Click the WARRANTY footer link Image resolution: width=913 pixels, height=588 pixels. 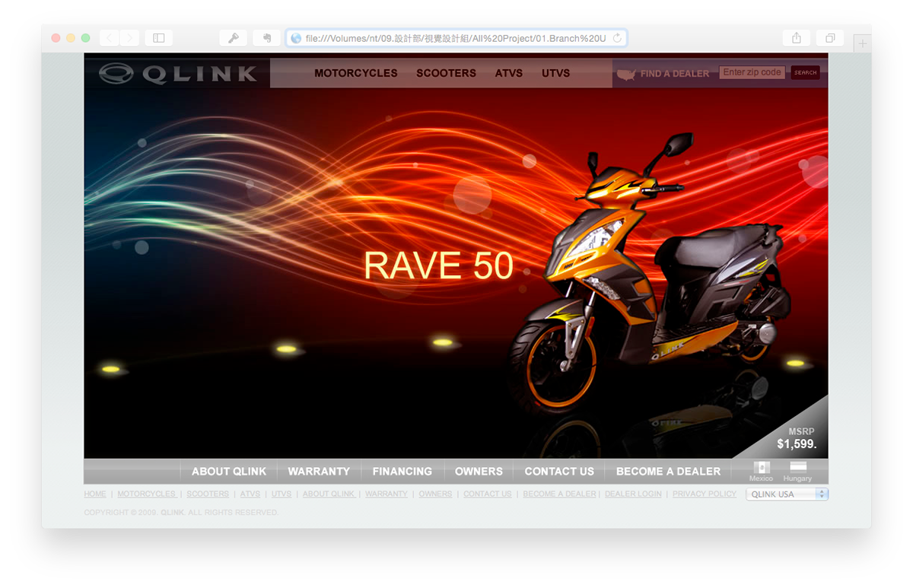pyautogui.click(x=387, y=494)
